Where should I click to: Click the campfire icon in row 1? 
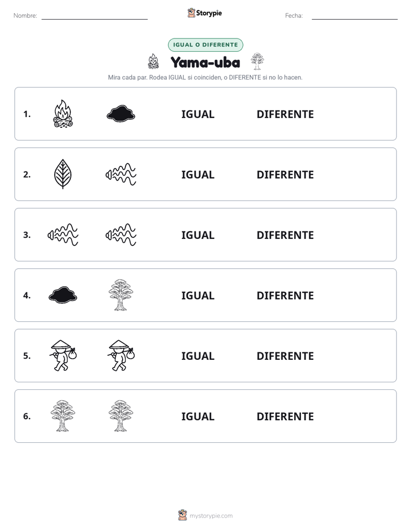click(x=63, y=113)
